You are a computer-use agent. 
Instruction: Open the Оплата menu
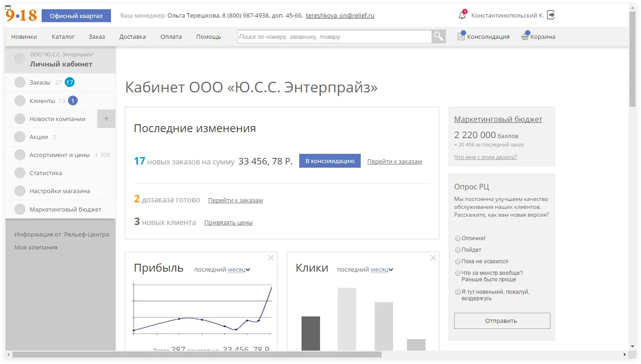tap(171, 36)
